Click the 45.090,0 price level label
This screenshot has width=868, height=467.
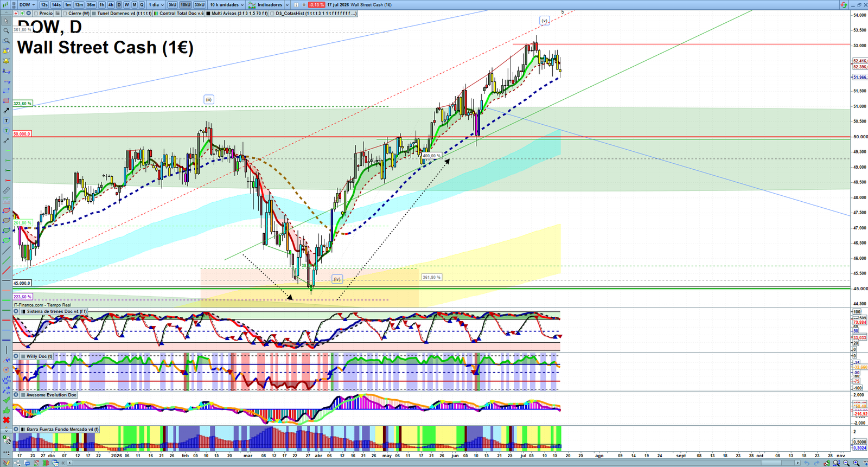(x=22, y=283)
